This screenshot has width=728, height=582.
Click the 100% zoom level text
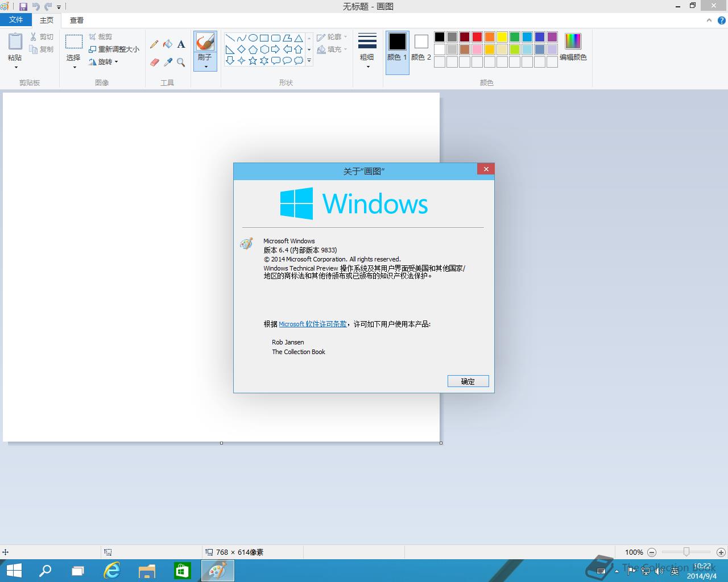pyautogui.click(x=634, y=552)
